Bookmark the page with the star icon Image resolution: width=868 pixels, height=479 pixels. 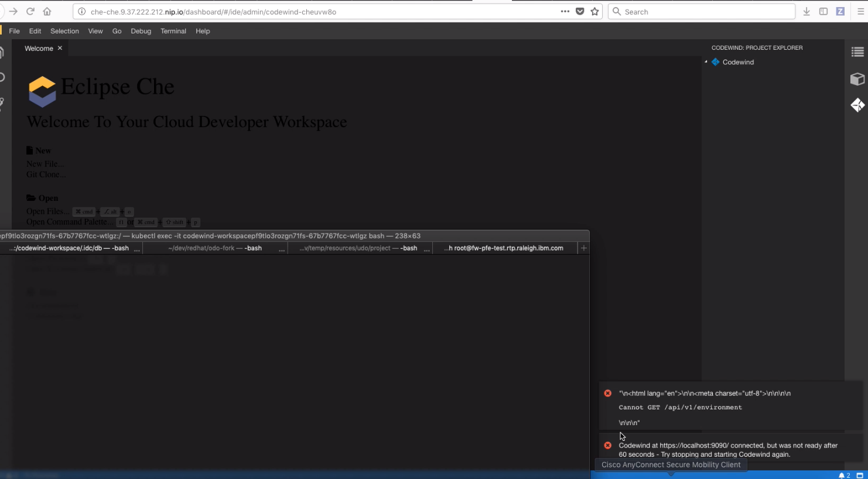tap(594, 11)
